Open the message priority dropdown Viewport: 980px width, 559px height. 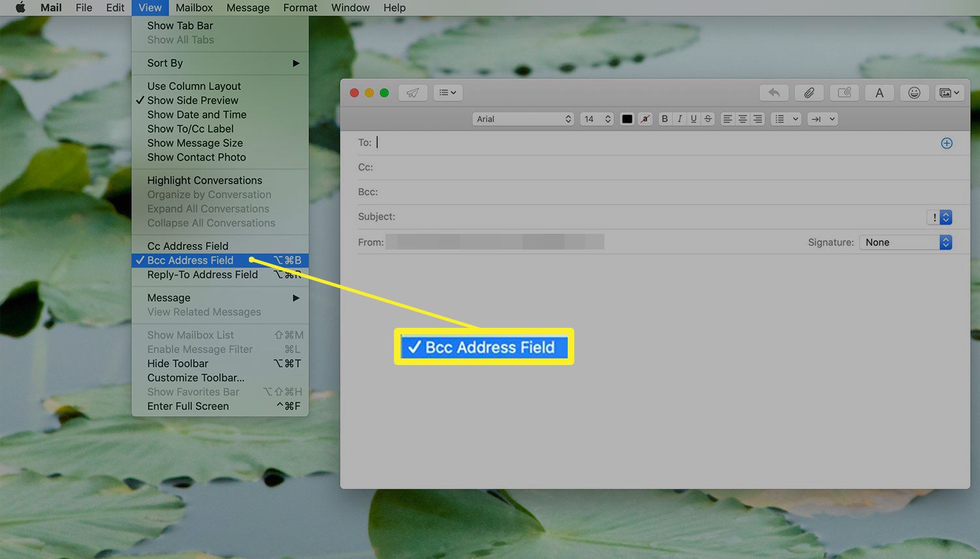(939, 217)
